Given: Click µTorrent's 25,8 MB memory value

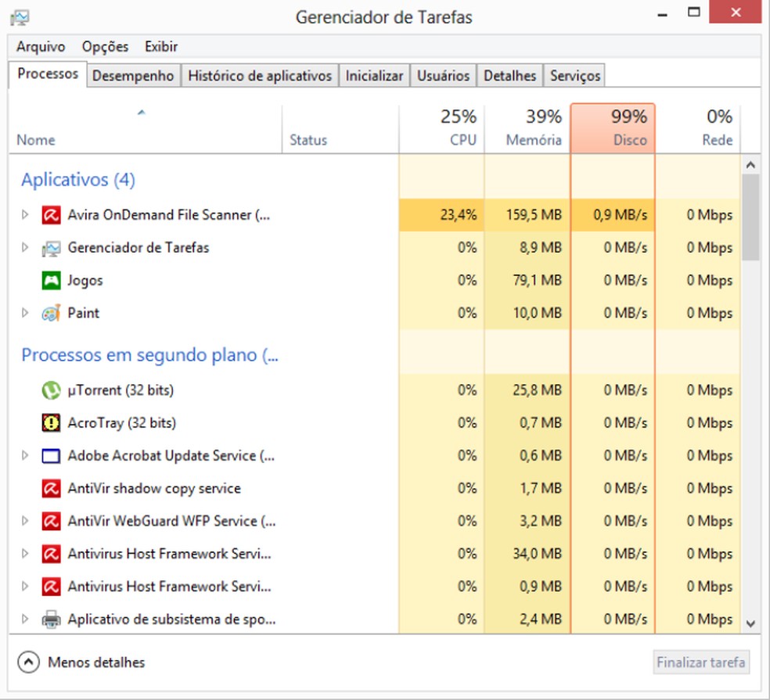Looking at the screenshot, I should tap(538, 390).
